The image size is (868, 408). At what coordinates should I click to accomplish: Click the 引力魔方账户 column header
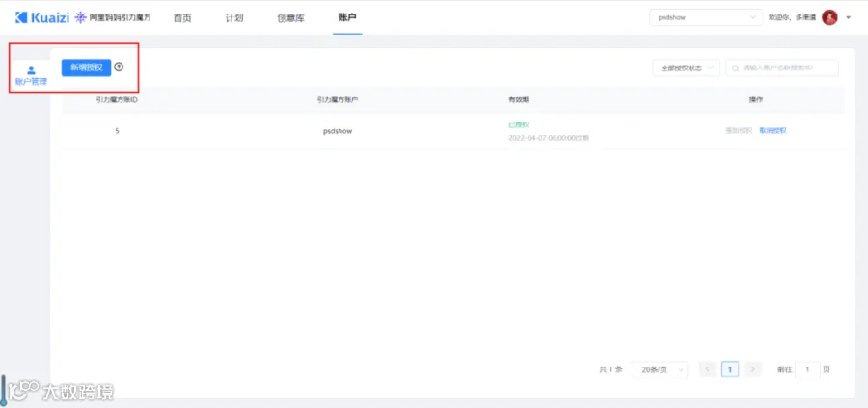coord(338,99)
